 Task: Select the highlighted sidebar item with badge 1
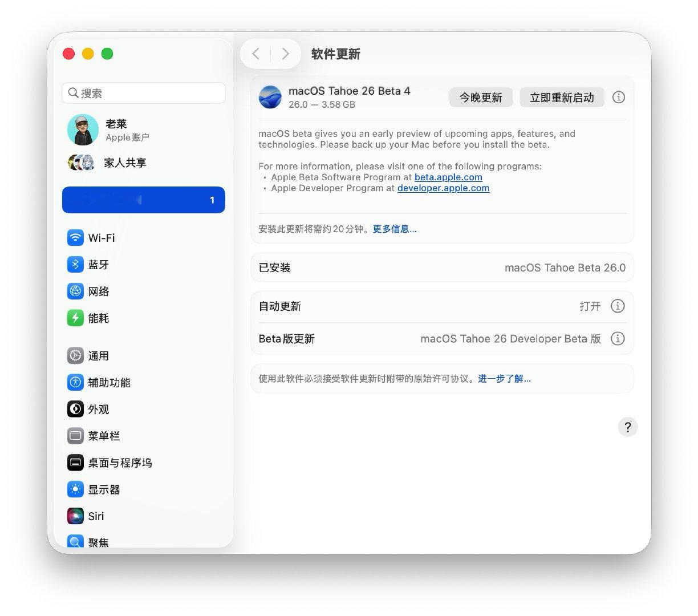coord(144,200)
